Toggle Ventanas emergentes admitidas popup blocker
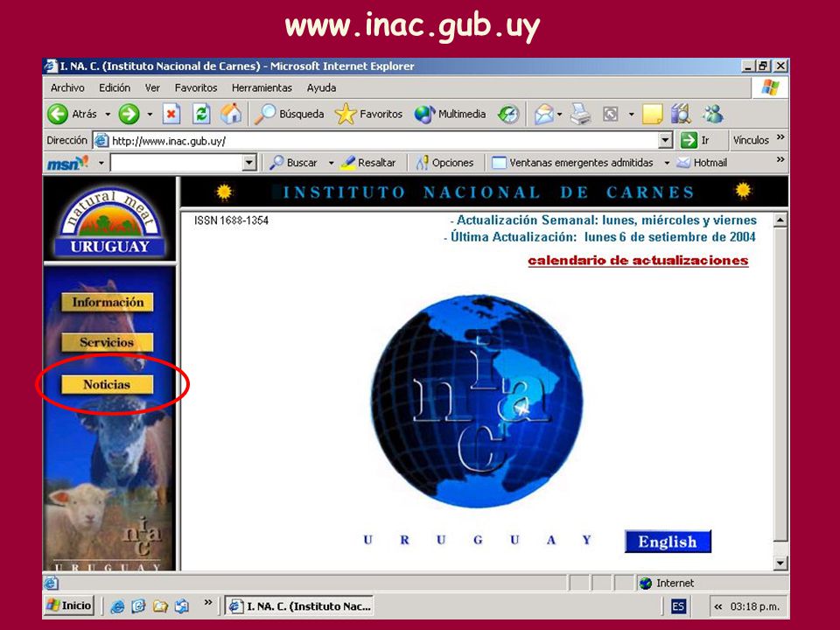The width and height of the screenshot is (840, 630). 572,163
